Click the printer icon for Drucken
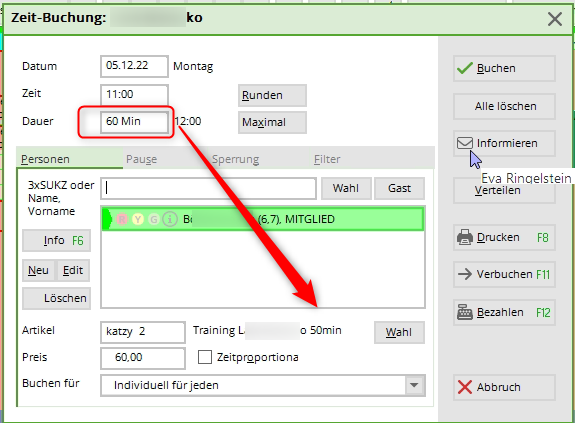Viewport: 575px width, 423px height. (465, 237)
